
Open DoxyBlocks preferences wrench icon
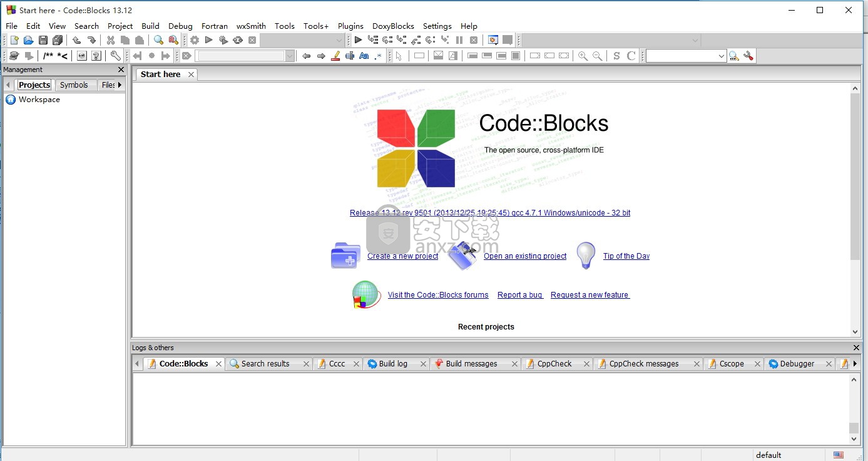(115, 56)
